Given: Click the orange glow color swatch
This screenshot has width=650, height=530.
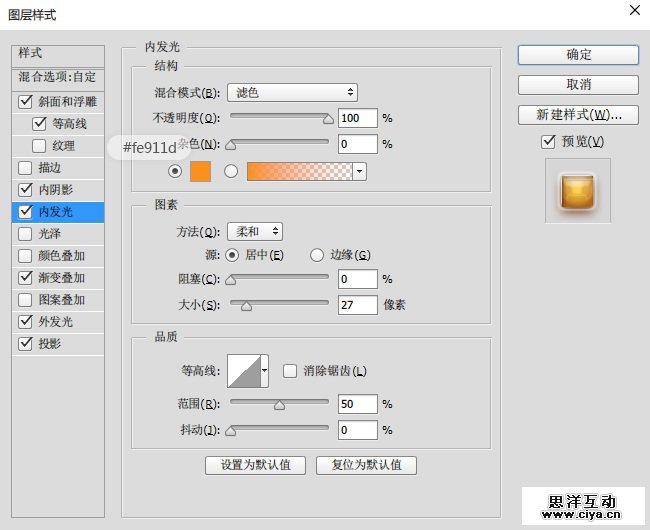Looking at the screenshot, I should [x=201, y=171].
